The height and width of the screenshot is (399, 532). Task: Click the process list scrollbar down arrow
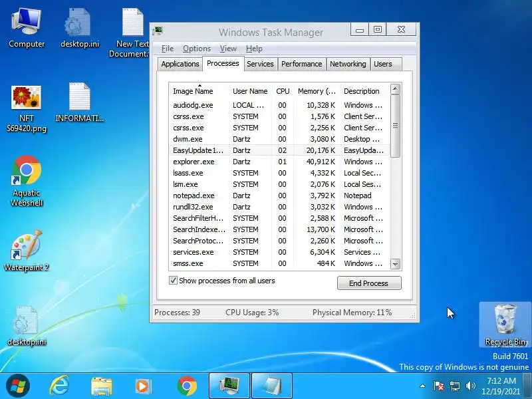click(395, 263)
